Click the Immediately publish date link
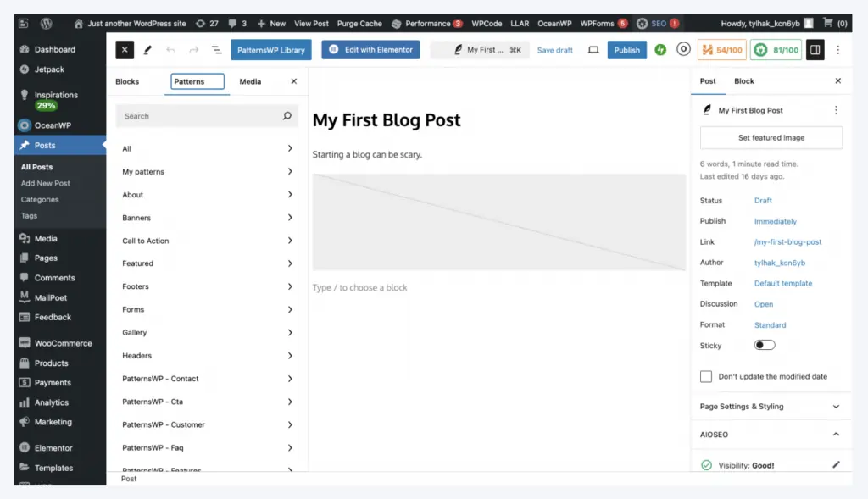868x499 pixels. [775, 221]
